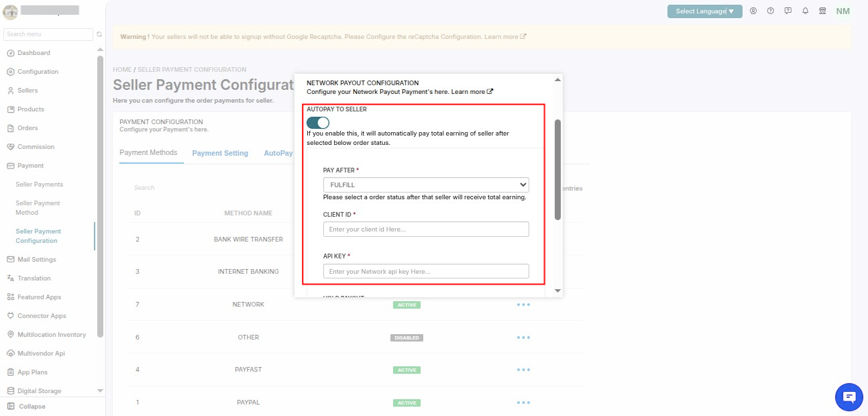Open the NM account avatar

(843, 11)
